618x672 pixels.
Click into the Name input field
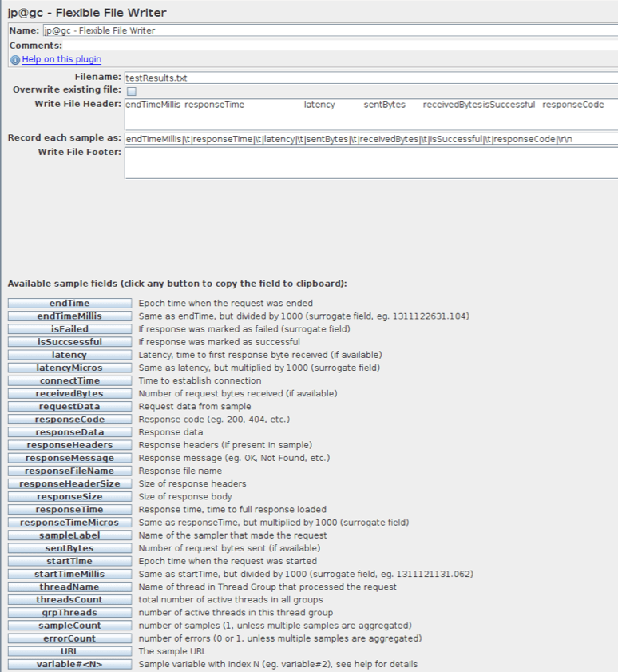331,30
